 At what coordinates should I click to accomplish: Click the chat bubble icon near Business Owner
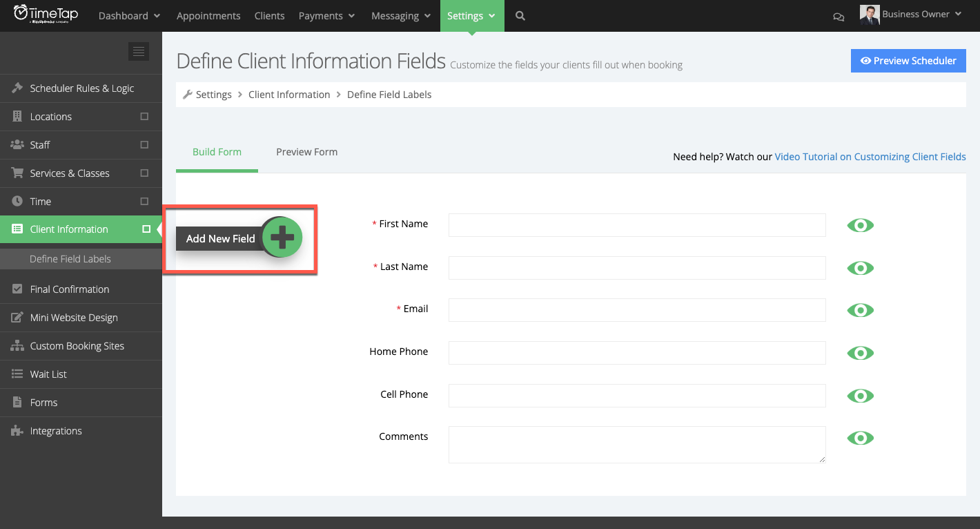click(839, 16)
